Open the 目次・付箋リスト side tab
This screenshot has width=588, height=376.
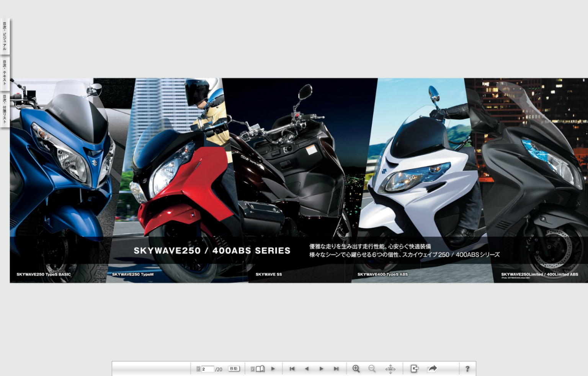pos(5,110)
